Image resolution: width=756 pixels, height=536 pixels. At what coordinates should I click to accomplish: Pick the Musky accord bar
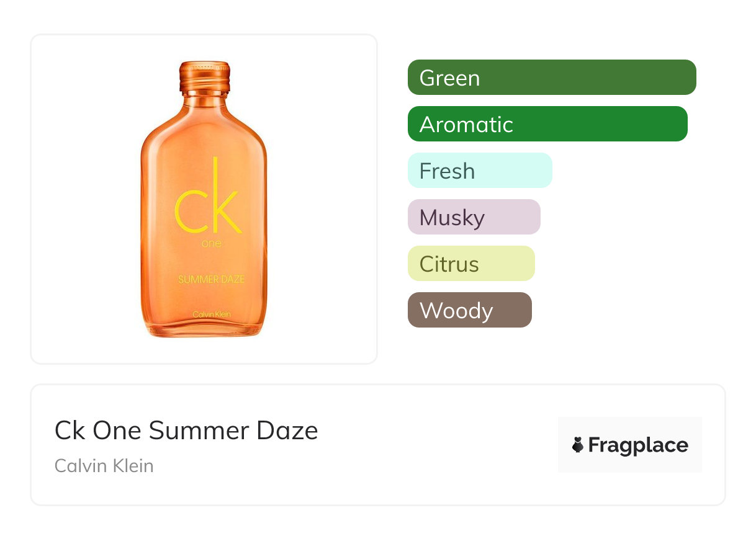(x=474, y=217)
